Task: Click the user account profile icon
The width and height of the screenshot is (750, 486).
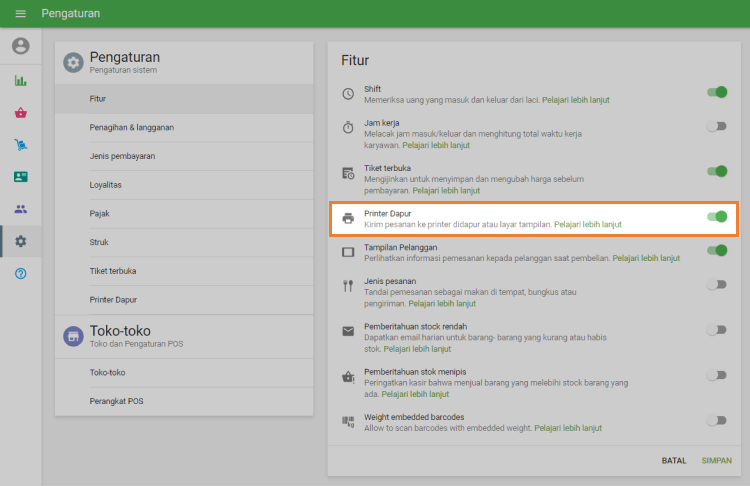Action: tap(21, 46)
